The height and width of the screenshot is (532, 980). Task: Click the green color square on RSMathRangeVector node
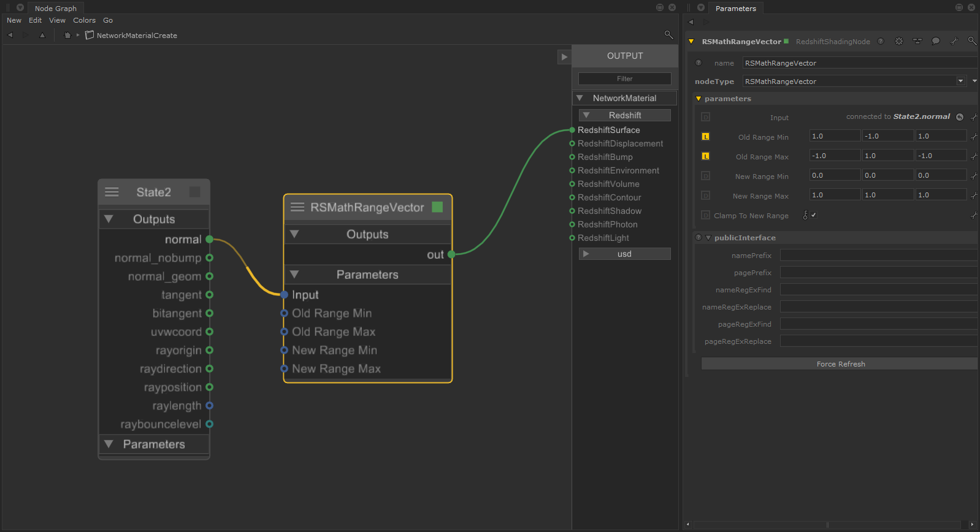(437, 207)
